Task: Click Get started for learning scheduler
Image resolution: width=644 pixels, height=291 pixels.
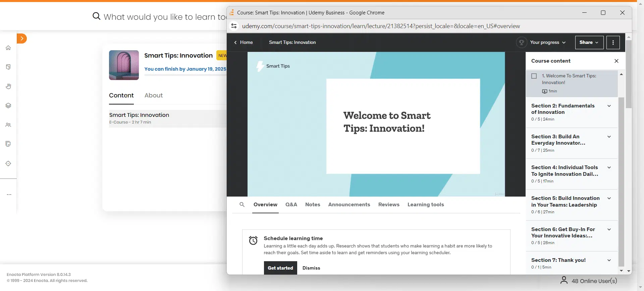Action: pos(280,268)
